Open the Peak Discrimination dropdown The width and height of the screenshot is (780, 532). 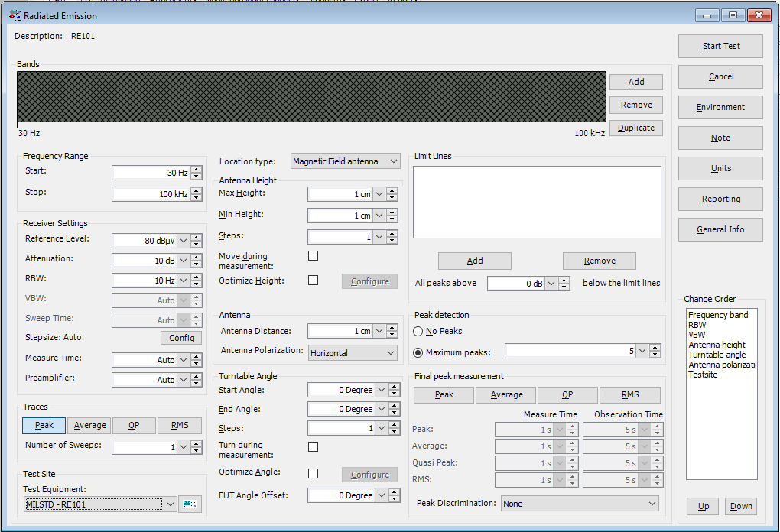(x=580, y=504)
